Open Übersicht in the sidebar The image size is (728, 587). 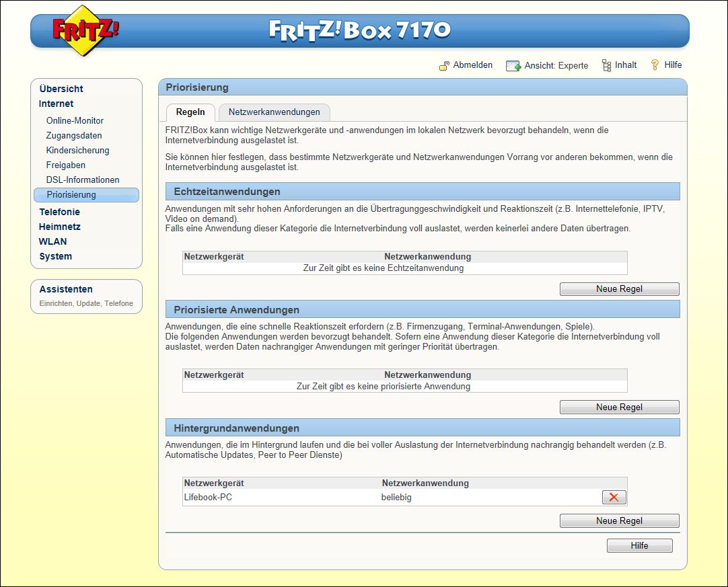tap(61, 89)
